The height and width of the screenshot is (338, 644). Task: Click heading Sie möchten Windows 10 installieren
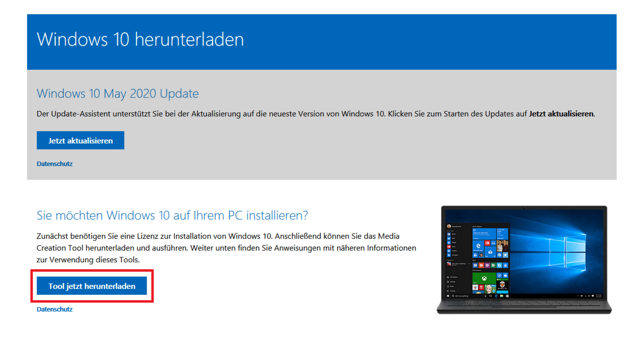coord(172,215)
